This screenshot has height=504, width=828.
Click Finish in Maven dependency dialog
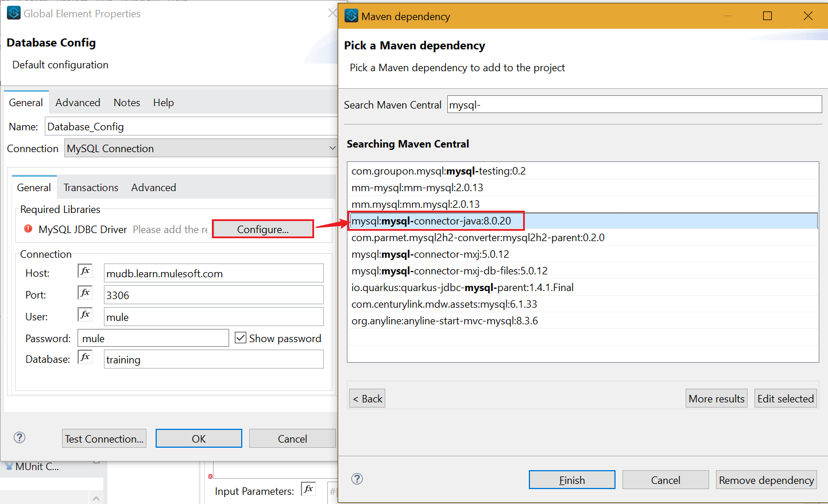pos(572,480)
